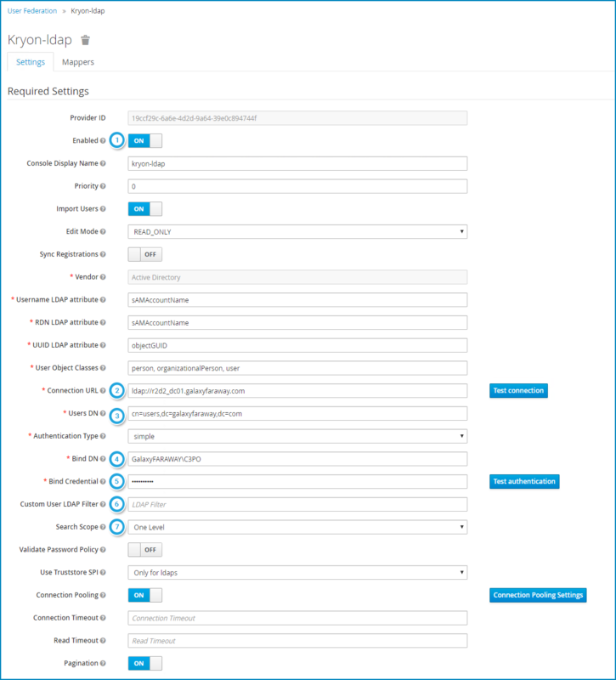Click the Custom User LDAP Filter field
616x680 pixels.
(297, 504)
